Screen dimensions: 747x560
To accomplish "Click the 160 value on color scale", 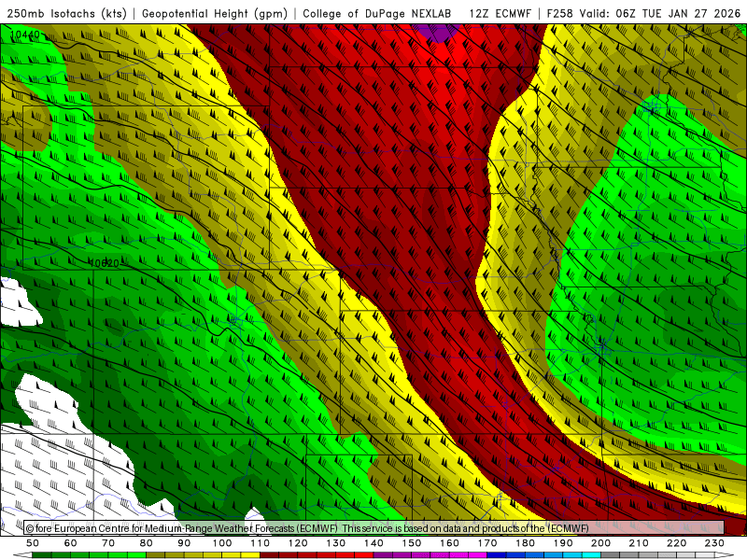I will (x=449, y=543).
